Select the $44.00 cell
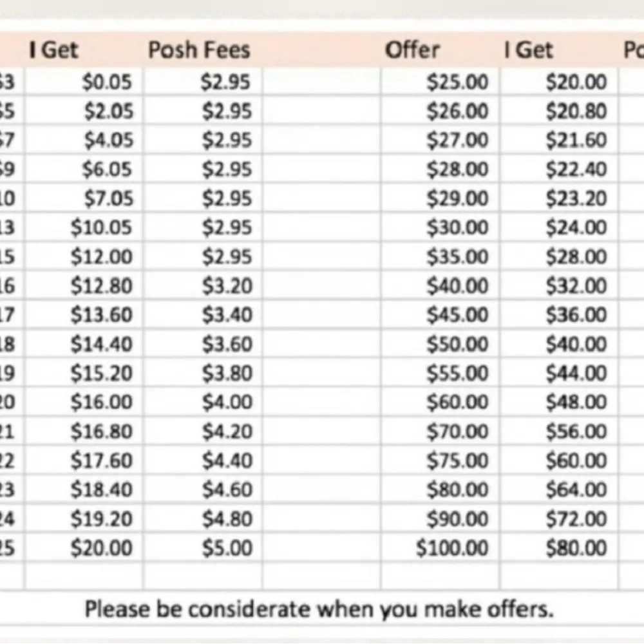 point(576,374)
